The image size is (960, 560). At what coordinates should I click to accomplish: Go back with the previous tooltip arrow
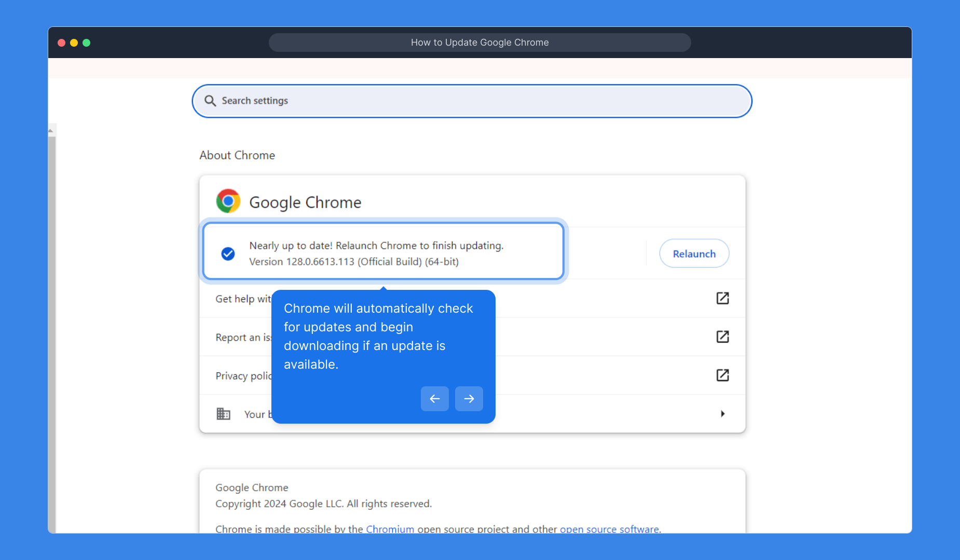434,399
